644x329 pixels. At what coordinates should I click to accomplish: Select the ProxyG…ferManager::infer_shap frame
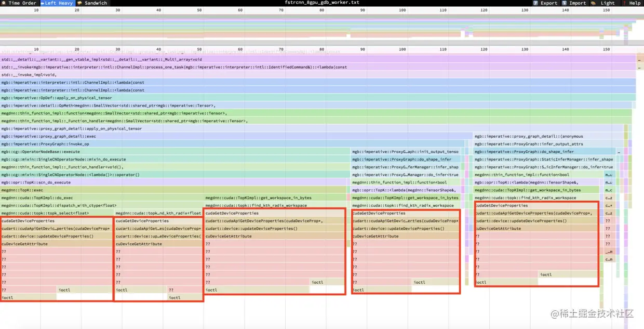coord(406,167)
